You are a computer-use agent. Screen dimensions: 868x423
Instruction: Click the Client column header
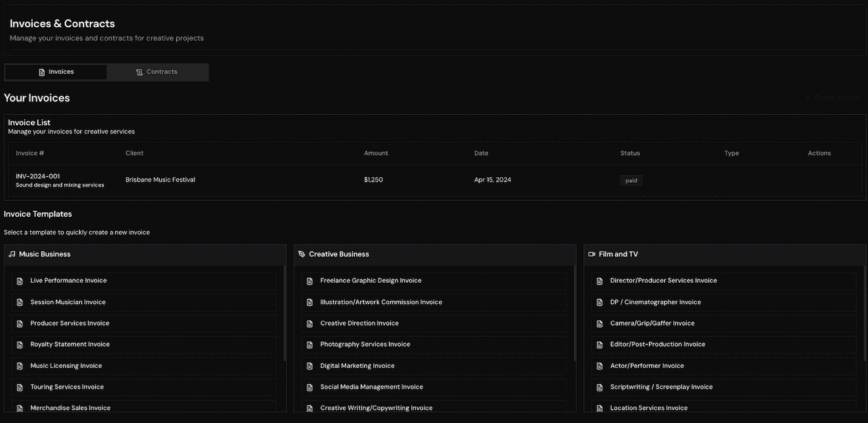pos(134,153)
